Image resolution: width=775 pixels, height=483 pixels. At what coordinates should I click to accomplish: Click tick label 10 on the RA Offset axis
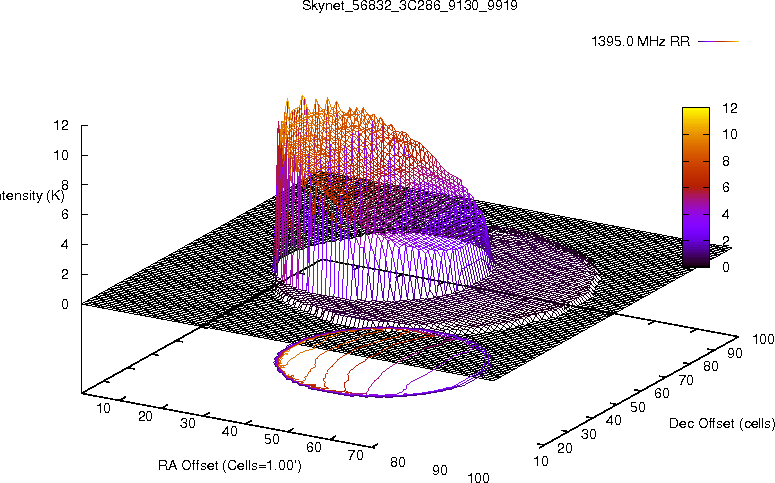pyautogui.click(x=103, y=408)
